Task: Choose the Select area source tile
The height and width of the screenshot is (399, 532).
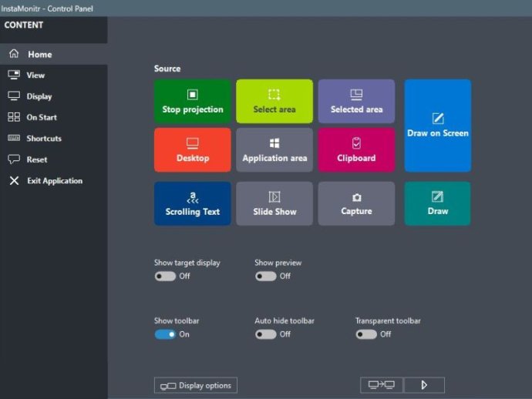Action: pos(274,101)
